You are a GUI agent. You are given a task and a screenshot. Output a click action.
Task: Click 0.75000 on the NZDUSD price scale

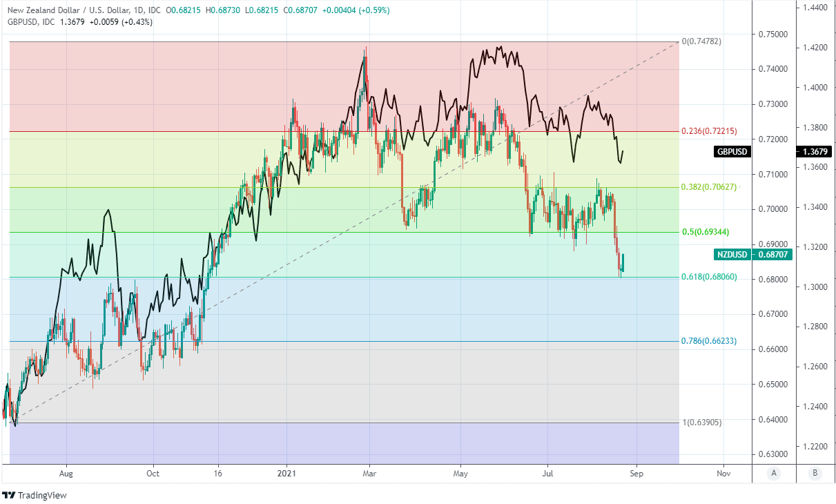(x=772, y=34)
